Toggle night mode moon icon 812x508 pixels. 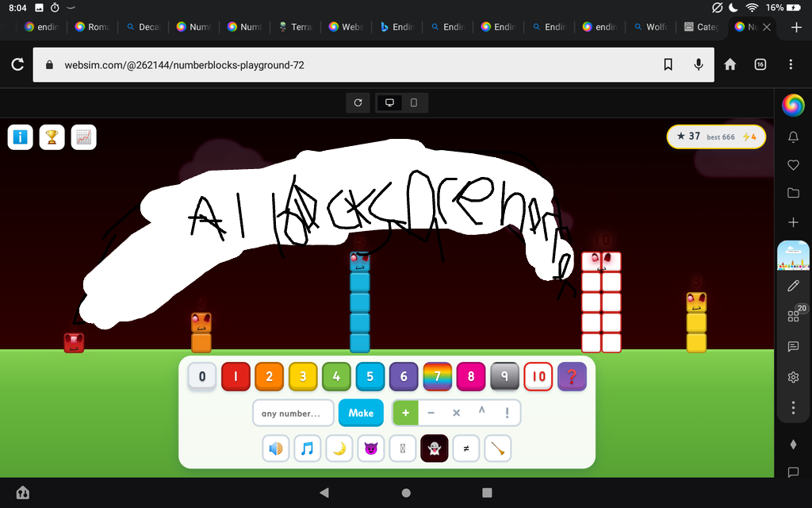(339, 448)
